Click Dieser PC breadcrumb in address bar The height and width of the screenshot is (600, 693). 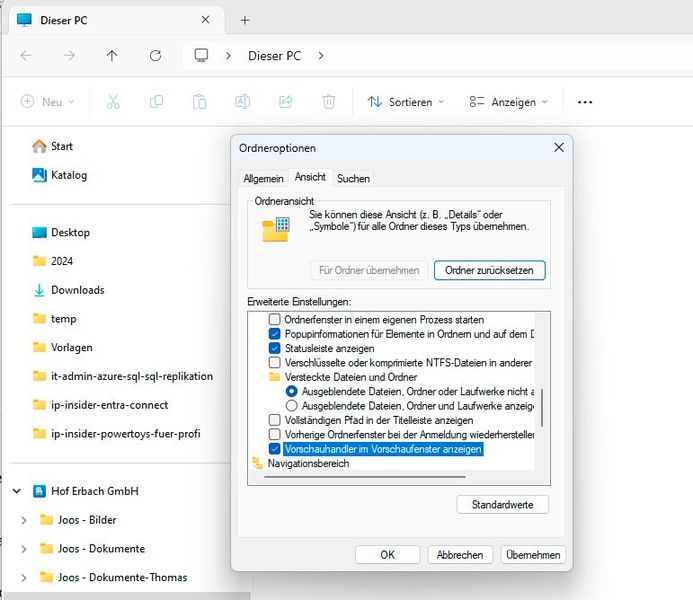click(x=274, y=56)
